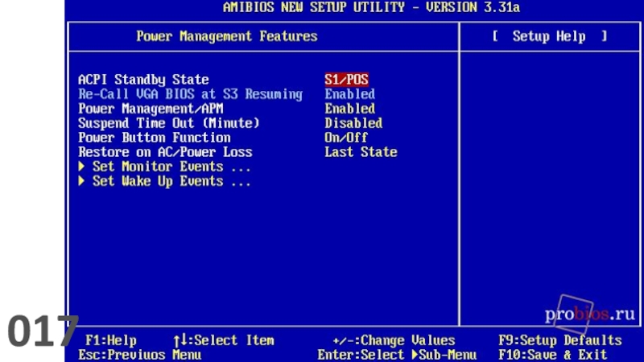Click the On/Off power button value
This screenshot has height=362, width=644.
pyautogui.click(x=346, y=138)
